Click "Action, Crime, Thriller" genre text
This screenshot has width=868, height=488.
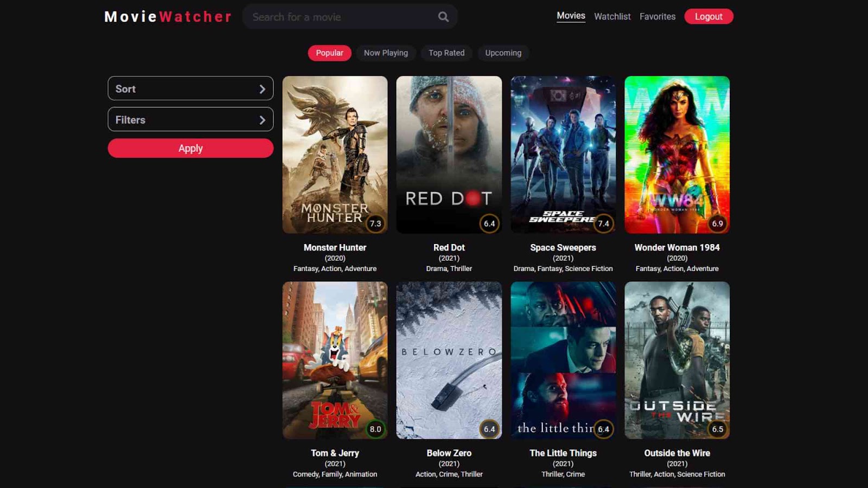click(449, 474)
